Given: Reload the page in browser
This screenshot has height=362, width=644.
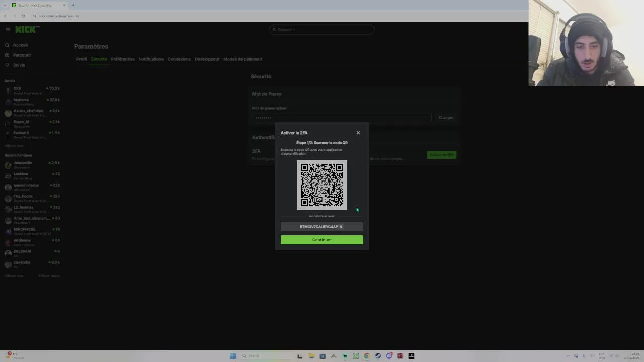Looking at the screenshot, I should click(x=23, y=16).
